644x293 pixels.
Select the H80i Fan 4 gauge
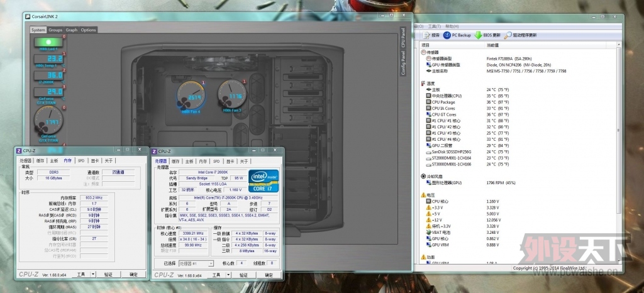pyautogui.click(x=191, y=96)
